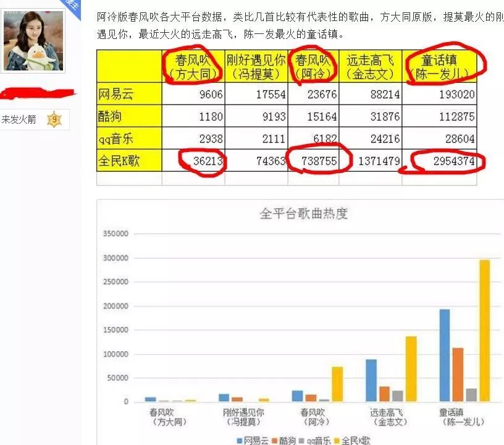Screen dimensions: 504x445
Task: Click the blue 春风吹(方大同) 网易云 bar
Action: 151,399
